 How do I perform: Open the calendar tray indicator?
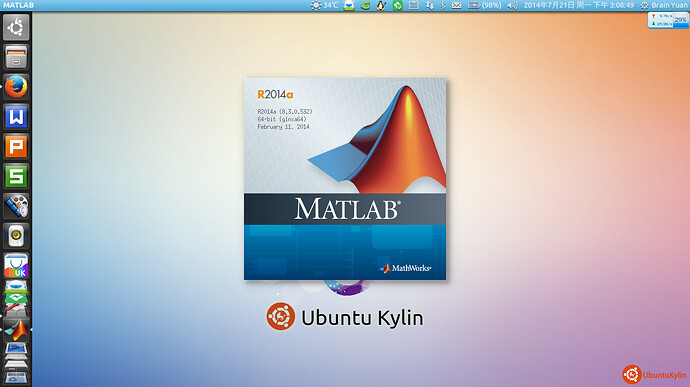click(413, 5)
